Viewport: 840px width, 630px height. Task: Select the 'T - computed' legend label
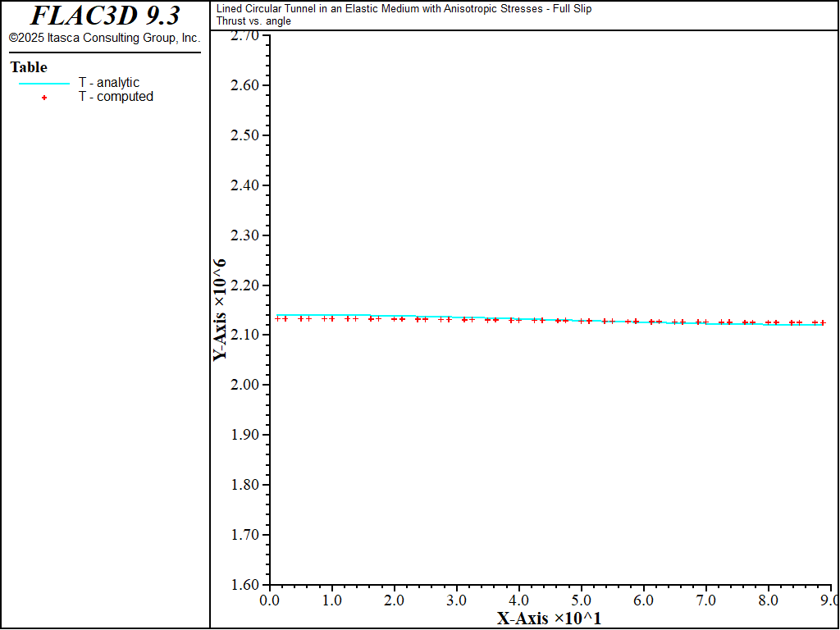[116, 97]
